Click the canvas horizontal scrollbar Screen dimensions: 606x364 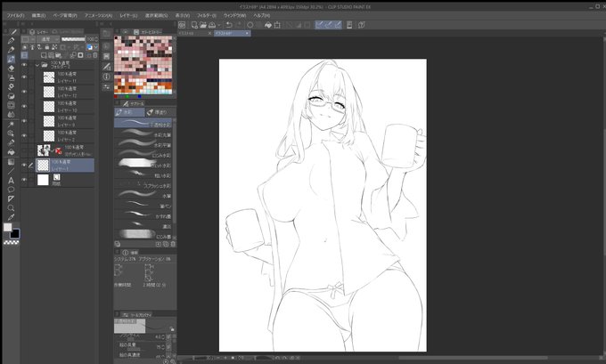tap(471, 358)
